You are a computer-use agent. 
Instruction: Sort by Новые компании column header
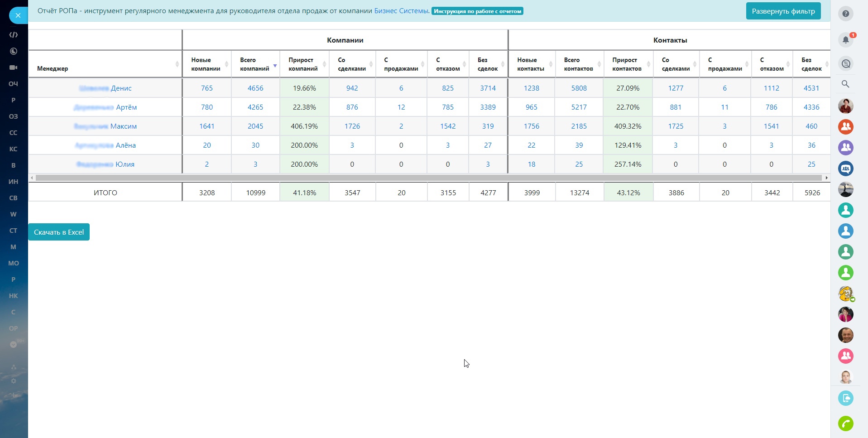(x=206, y=64)
